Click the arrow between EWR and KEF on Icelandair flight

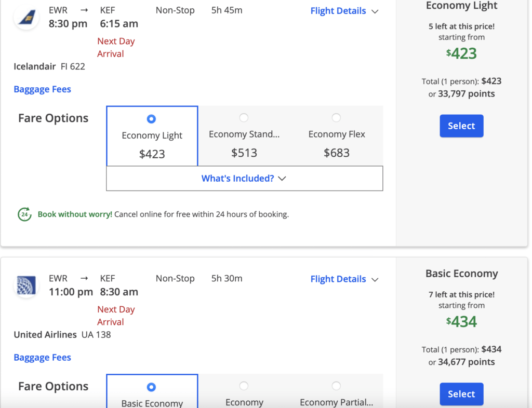click(83, 9)
